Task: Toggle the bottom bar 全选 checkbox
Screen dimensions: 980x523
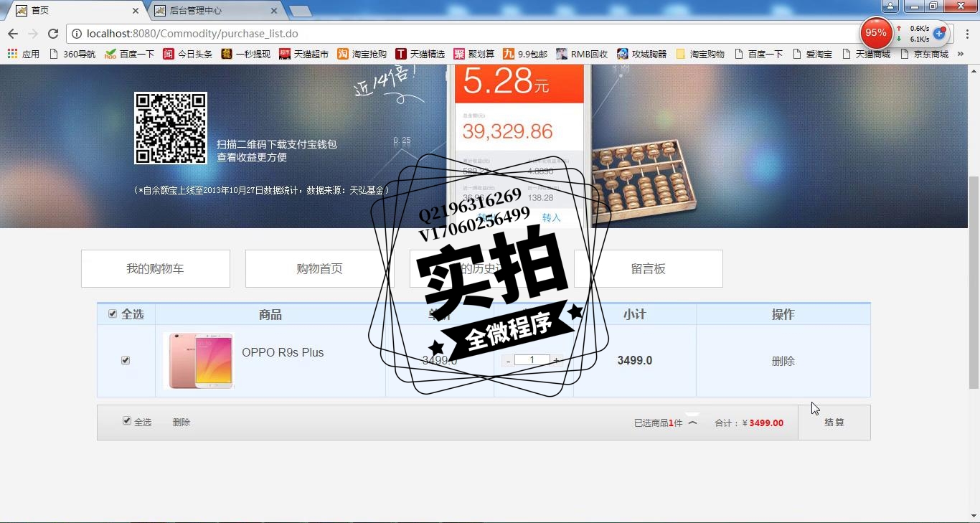Action: [x=127, y=421]
